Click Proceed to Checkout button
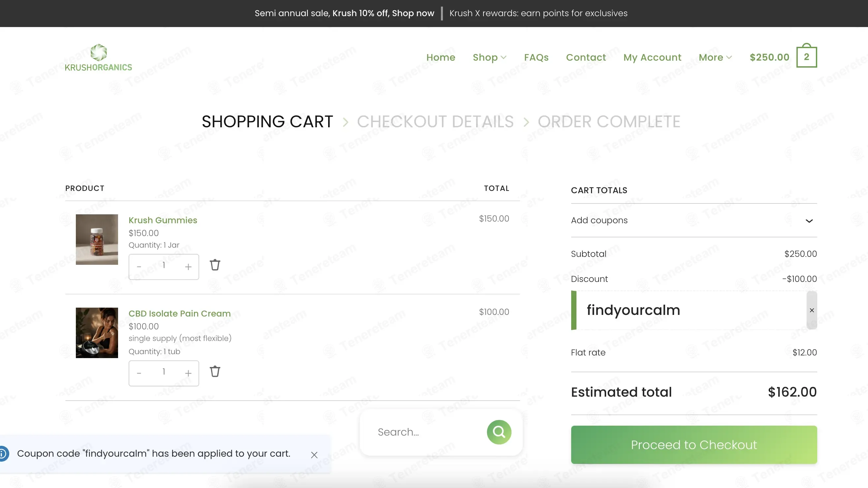 pyautogui.click(x=694, y=444)
